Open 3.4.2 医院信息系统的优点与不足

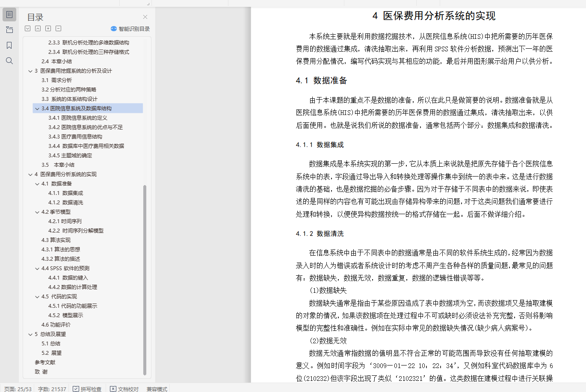(x=86, y=127)
